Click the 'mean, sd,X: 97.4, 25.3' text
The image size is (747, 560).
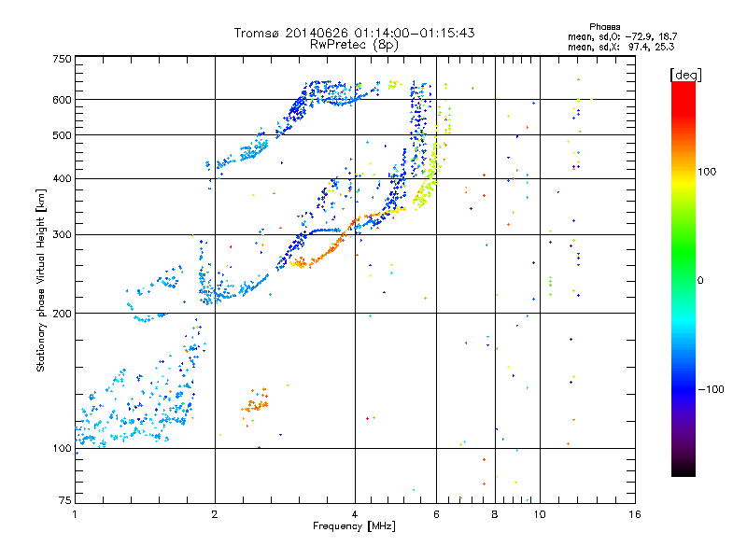coord(621,47)
